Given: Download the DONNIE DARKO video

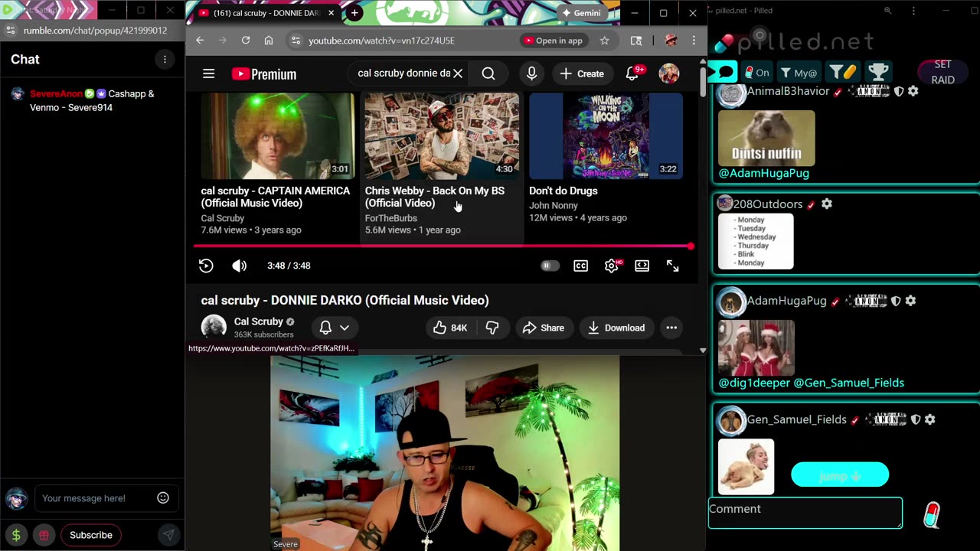Looking at the screenshot, I should (x=616, y=328).
